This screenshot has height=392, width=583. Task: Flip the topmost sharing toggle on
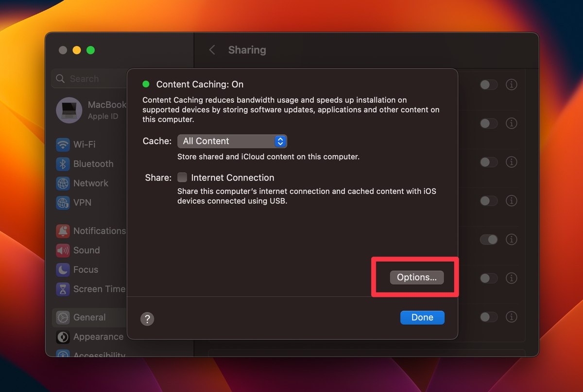click(488, 85)
